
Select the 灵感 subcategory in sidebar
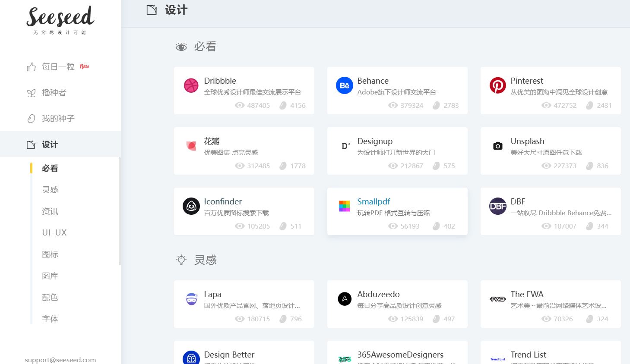pos(50,190)
